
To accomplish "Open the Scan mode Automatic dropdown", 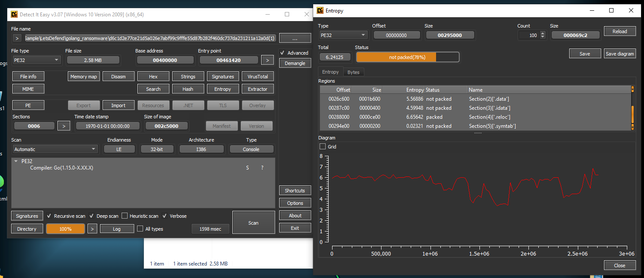I will [55, 149].
